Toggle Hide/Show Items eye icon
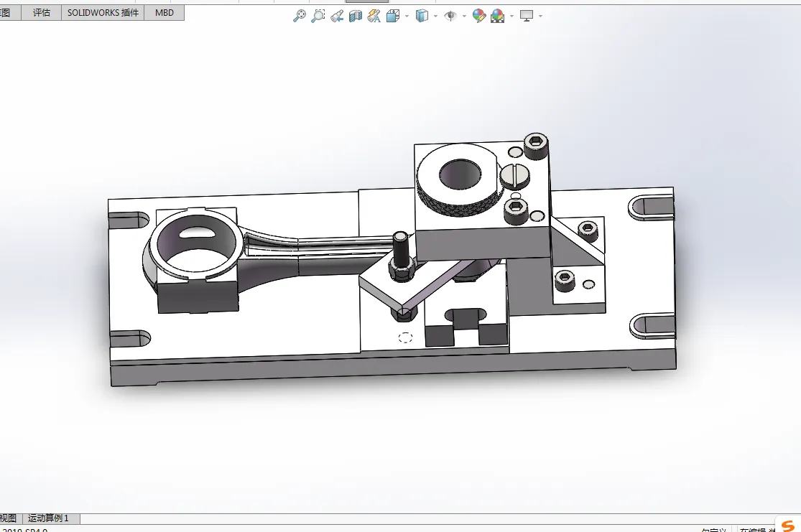This screenshot has width=801, height=532. (450, 16)
